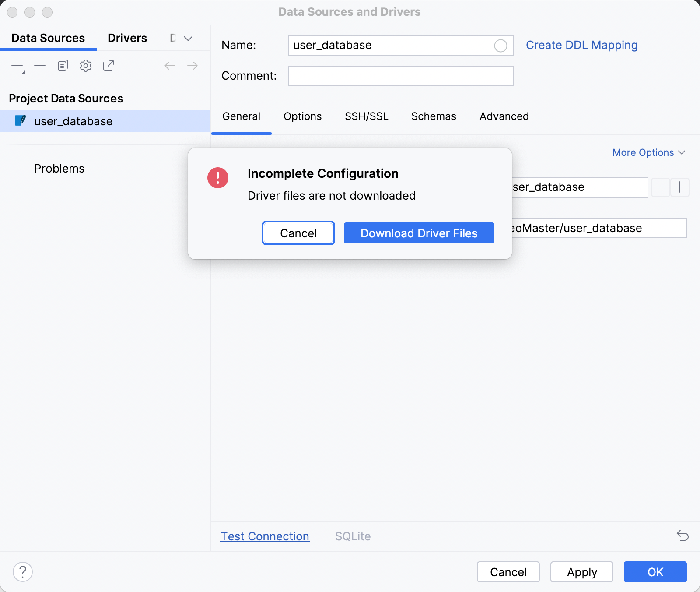Image resolution: width=700 pixels, height=592 pixels.
Task: Run Test Connection
Action: tap(265, 536)
